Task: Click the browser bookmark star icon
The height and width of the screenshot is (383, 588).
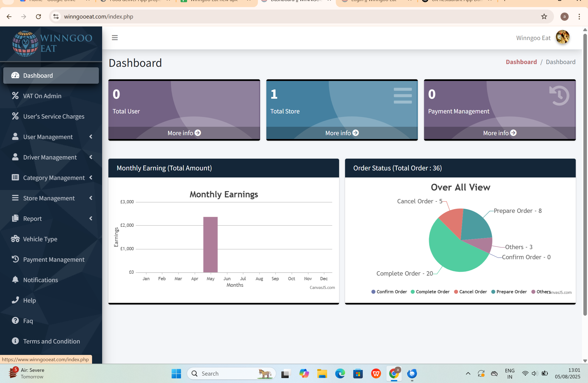Action: pyautogui.click(x=544, y=17)
